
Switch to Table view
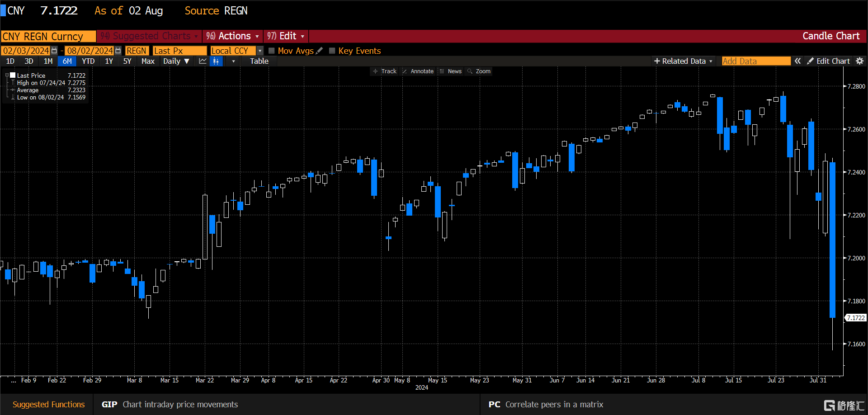pyautogui.click(x=259, y=61)
